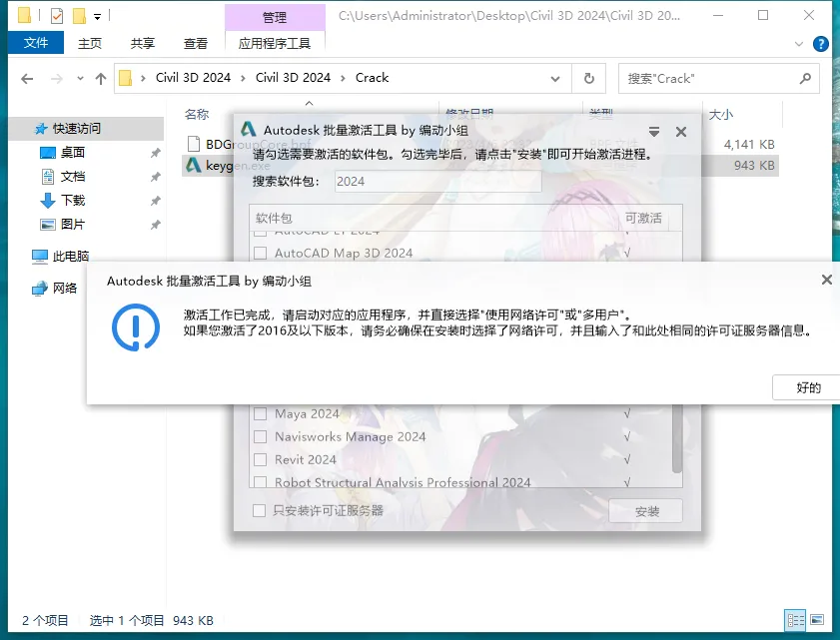
Task: Click the blue information icon in dialog
Action: click(x=136, y=327)
